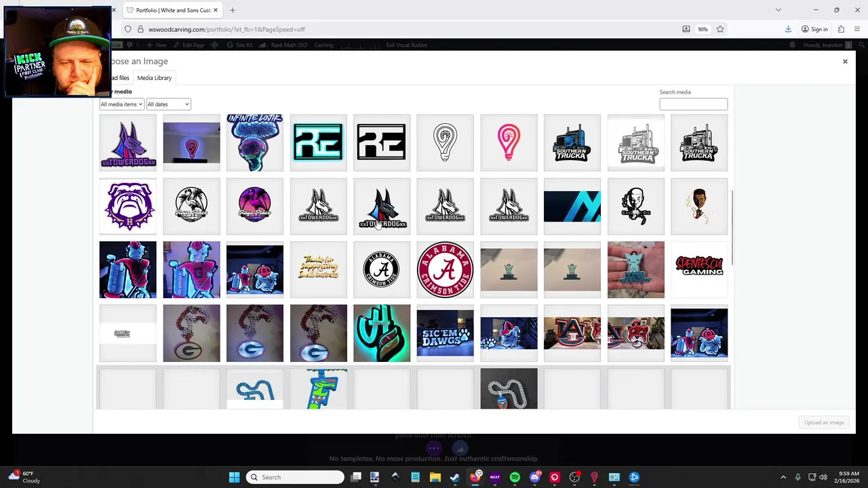Open the weather widget showing 60°F Cloudy

pyautogui.click(x=24, y=477)
